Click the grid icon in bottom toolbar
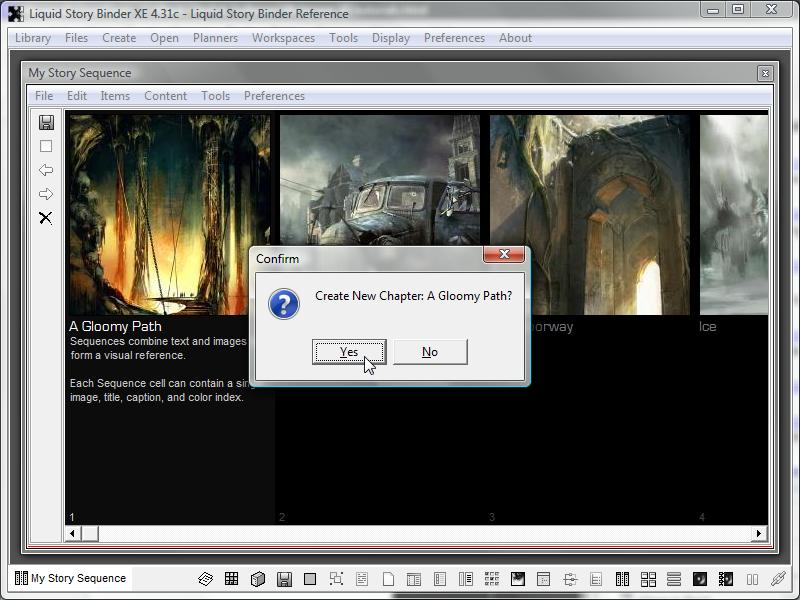 231,579
